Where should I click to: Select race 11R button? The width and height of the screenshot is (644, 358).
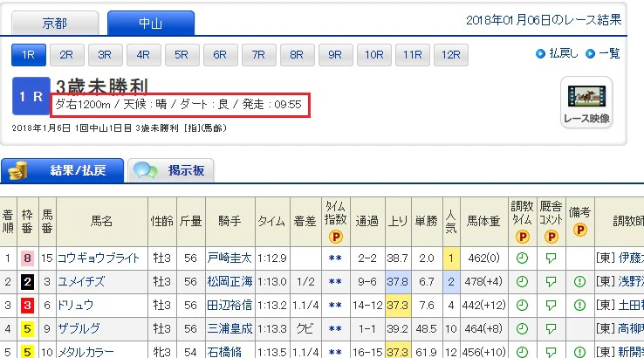[x=413, y=55]
